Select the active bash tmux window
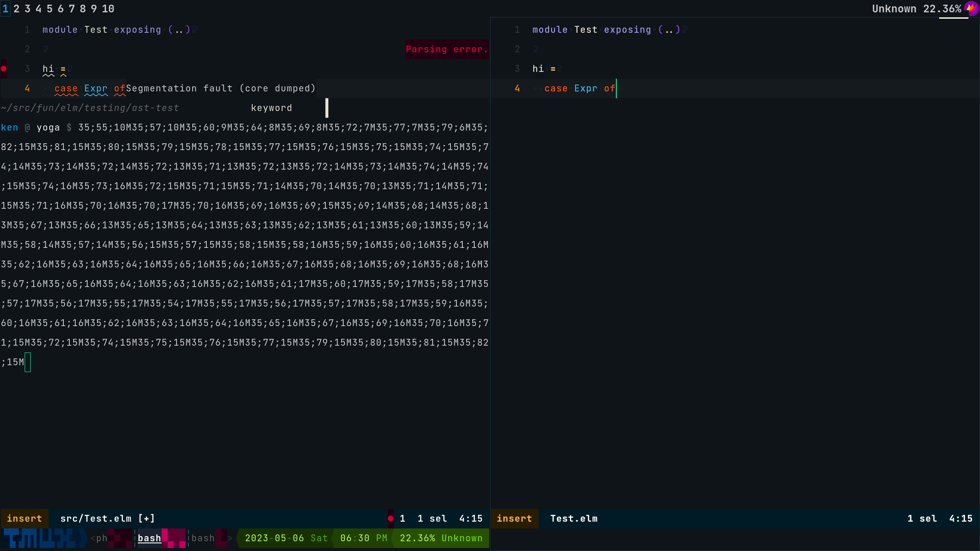 click(149, 538)
